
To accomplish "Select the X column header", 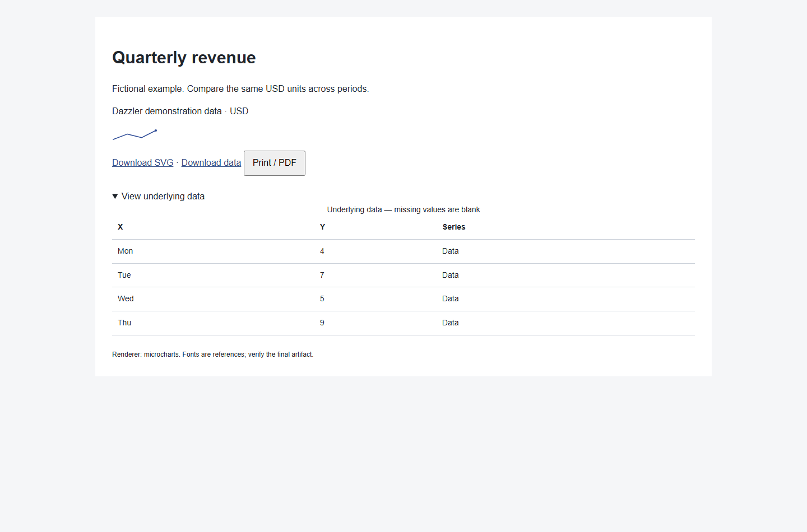I will [x=213, y=227].
